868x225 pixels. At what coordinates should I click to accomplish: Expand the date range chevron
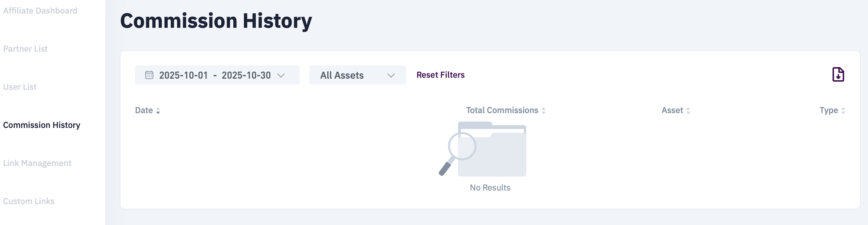click(x=281, y=75)
